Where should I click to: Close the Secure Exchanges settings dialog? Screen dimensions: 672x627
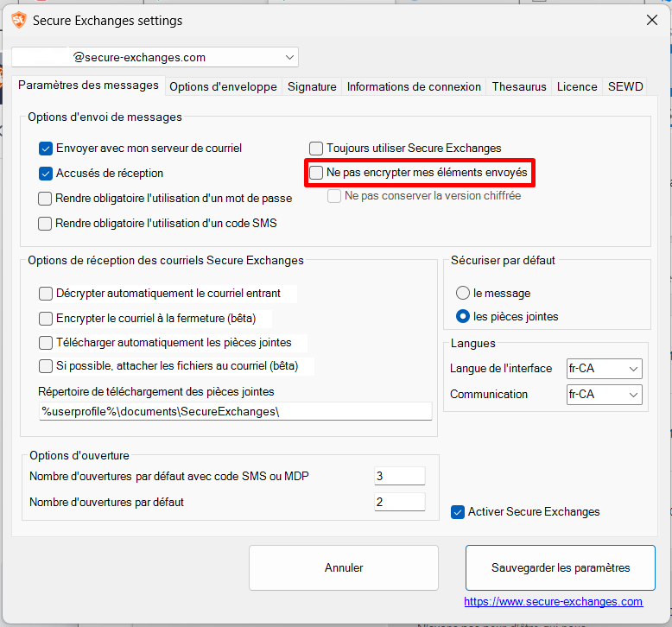coord(652,20)
